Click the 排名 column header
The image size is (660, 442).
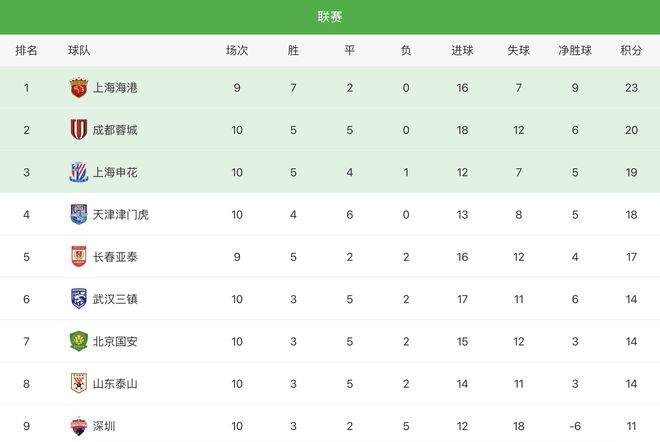(x=27, y=50)
